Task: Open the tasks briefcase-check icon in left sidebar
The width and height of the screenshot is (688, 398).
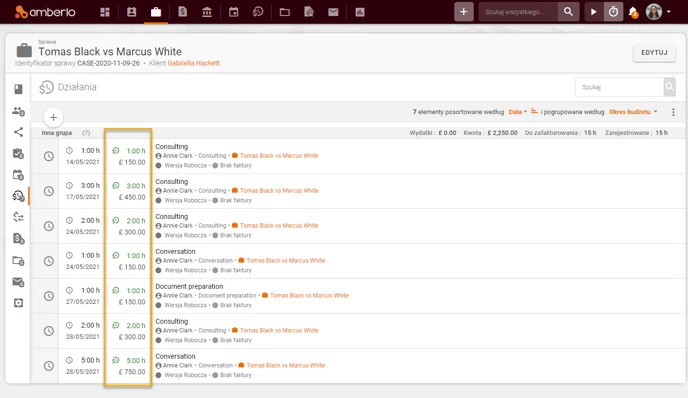Action: pyautogui.click(x=18, y=154)
